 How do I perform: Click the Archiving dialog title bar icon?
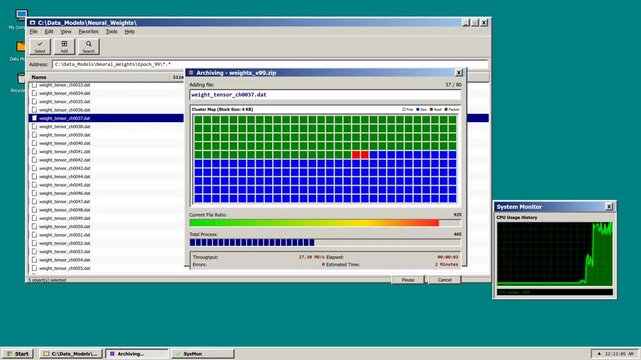tap(191, 73)
